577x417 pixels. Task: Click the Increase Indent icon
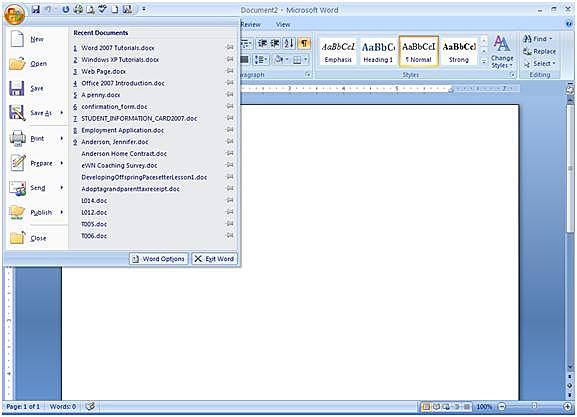point(275,43)
